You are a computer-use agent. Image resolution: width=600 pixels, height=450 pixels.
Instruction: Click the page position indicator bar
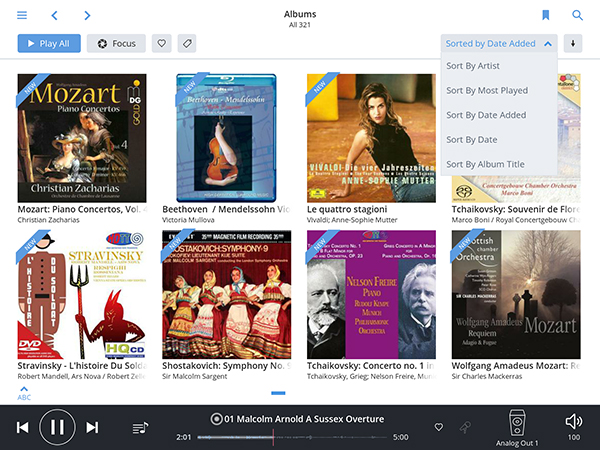(x=278, y=393)
